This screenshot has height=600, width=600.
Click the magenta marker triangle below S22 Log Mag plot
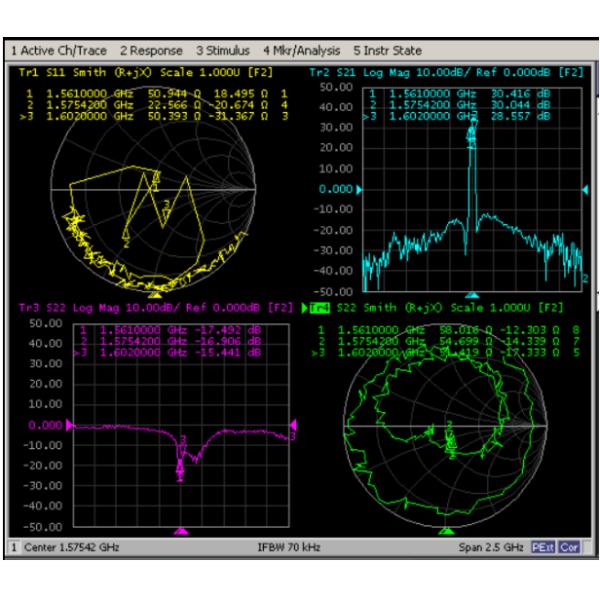click(180, 531)
